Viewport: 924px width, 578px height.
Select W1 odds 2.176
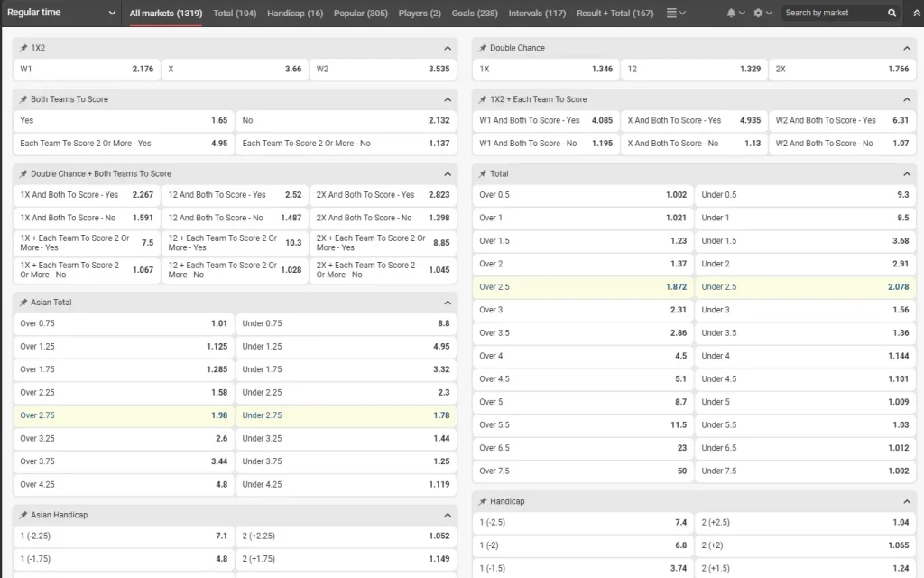pyautogui.click(x=87, y=69)
